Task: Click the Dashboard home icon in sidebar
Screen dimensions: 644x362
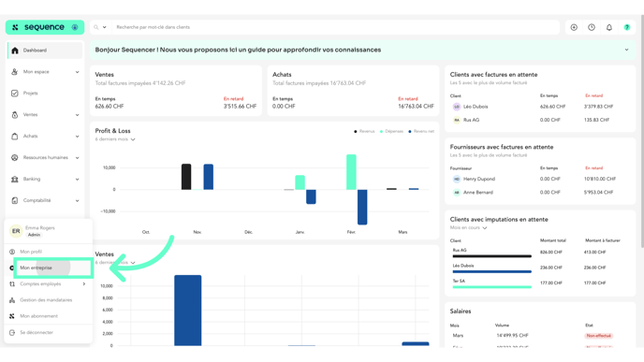Action: pos(15,51)
